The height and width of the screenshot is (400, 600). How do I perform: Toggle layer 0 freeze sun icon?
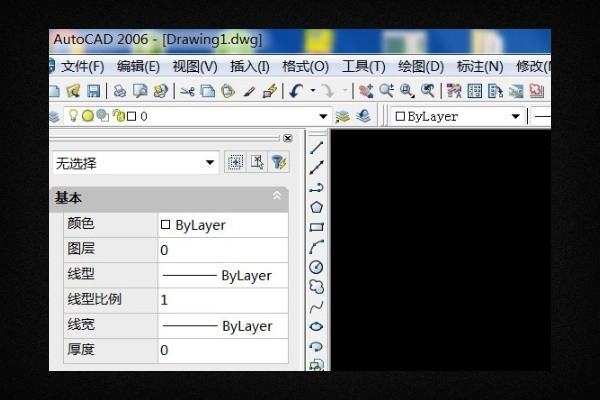point(88,116)
